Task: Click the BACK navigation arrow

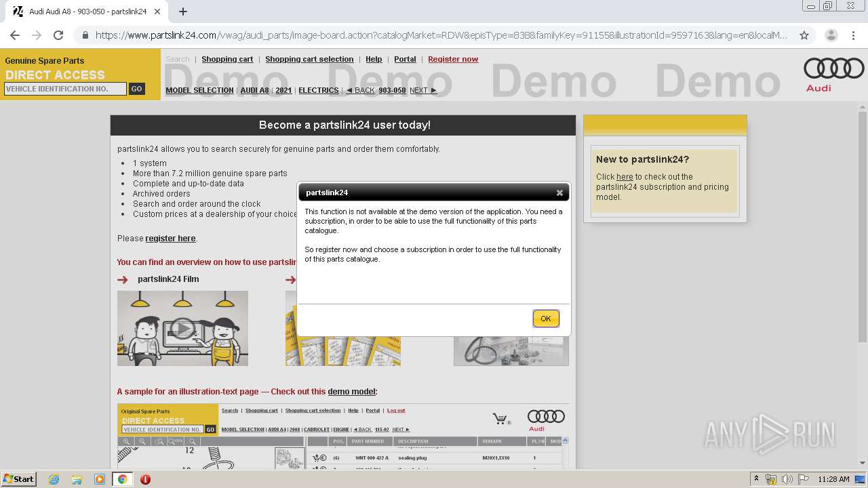Action: click(360, 90)
